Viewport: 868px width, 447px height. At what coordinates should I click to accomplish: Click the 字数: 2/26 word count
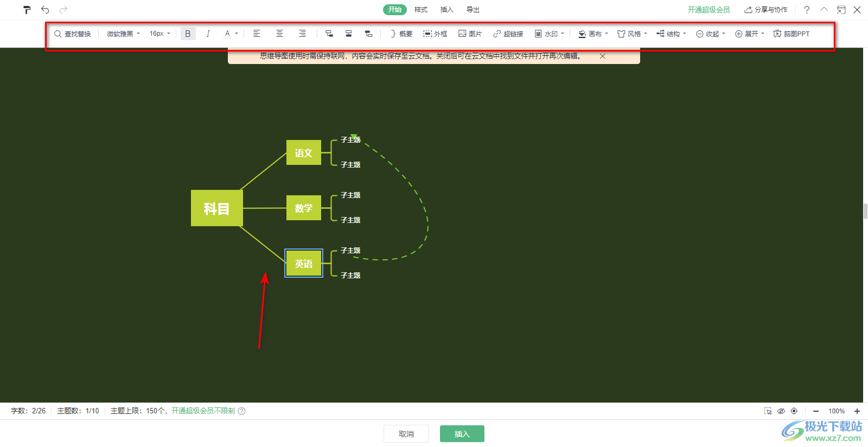tap(28, 411)
